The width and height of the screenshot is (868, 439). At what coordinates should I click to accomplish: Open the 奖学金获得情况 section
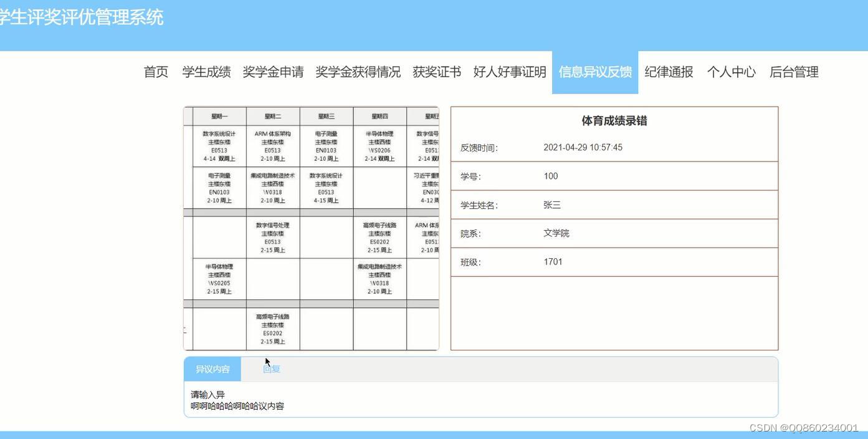pos(359,72)
